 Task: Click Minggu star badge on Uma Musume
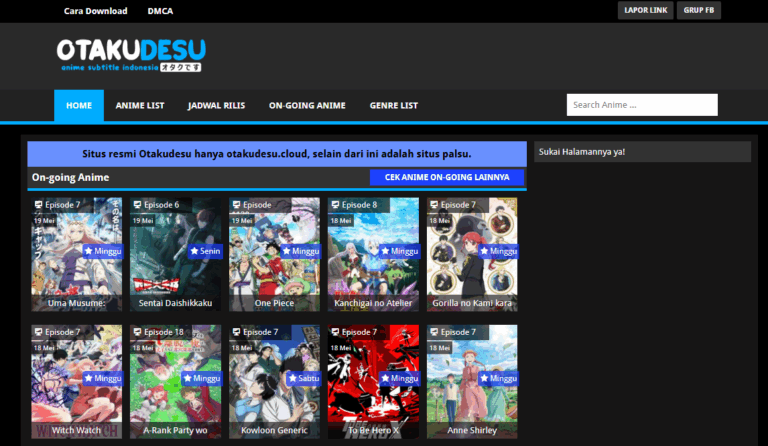coord(103,251)
